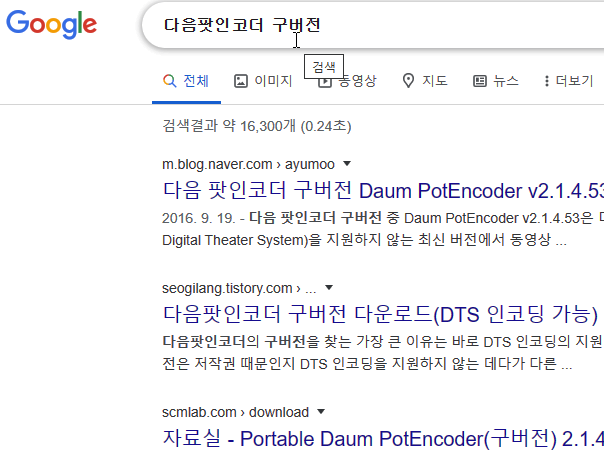The image size is (604, 453).
Task: Click the map pin icon beside 지도
Action: [x=408, y=81]
